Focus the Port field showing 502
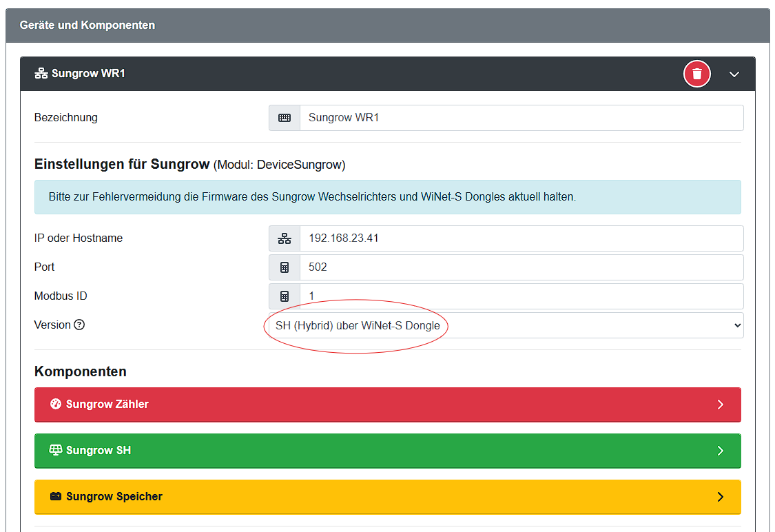 point(521,267)
